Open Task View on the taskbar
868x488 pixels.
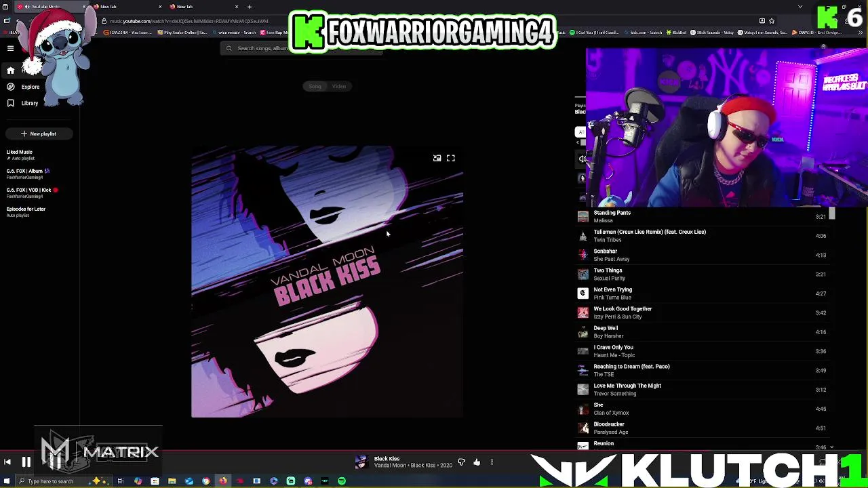coord(121,481)
